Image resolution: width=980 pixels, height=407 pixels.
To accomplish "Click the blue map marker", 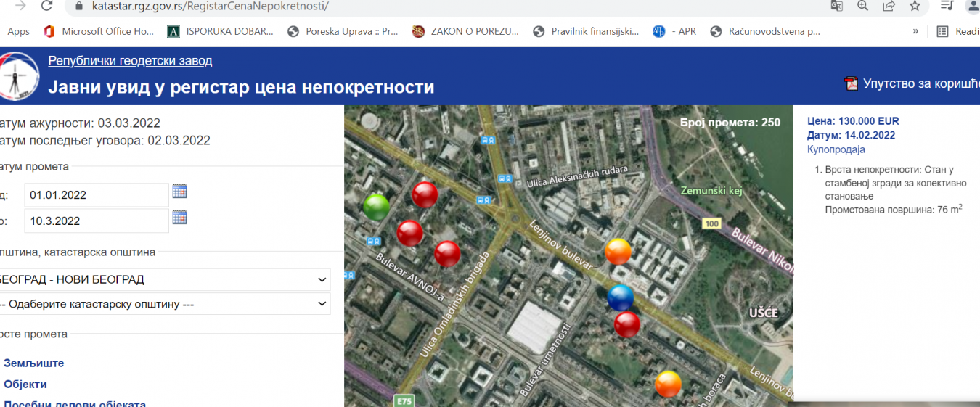I will (x=620, y=297).
